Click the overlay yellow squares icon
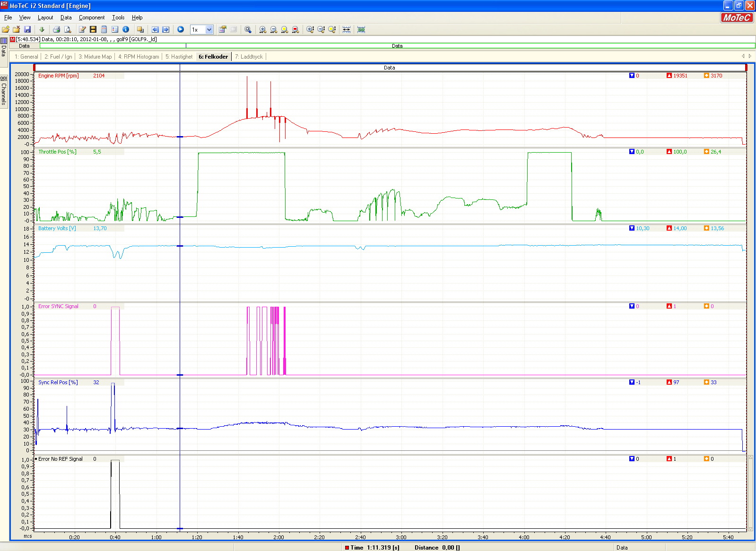Screen dimensions: 756x551 140,29
